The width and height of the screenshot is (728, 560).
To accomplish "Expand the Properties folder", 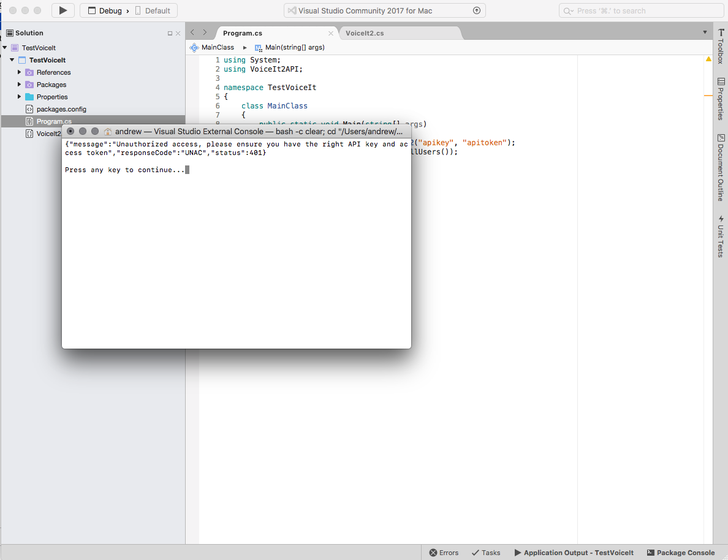I will coord(19,97).
